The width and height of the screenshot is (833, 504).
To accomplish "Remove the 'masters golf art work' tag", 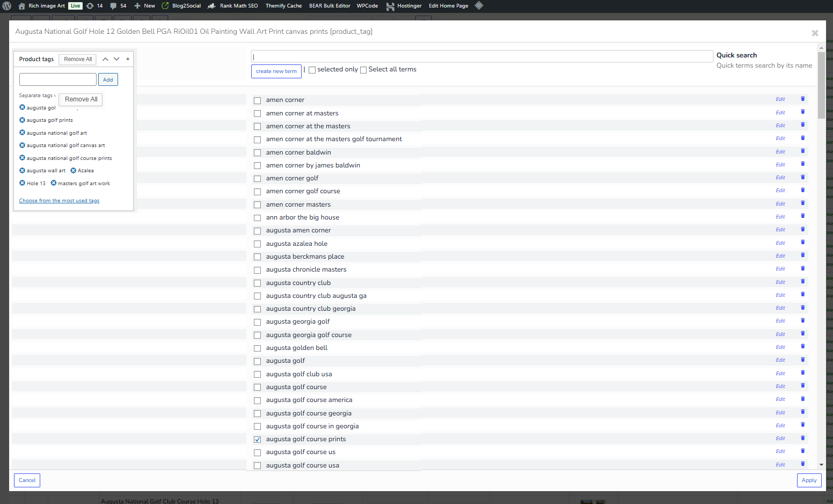I will (x=54, y=183).
